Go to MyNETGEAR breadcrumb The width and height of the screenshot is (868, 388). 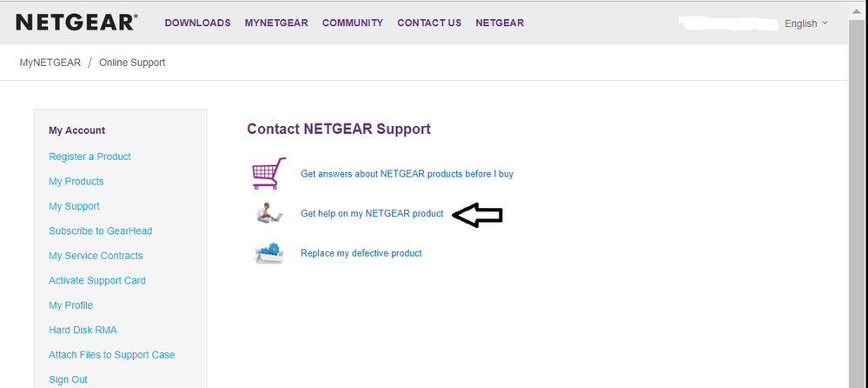click(50, 63)
